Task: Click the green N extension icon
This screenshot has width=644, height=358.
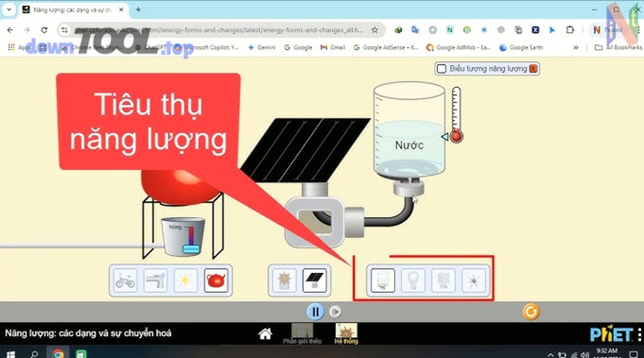Action: pos(450,30)
